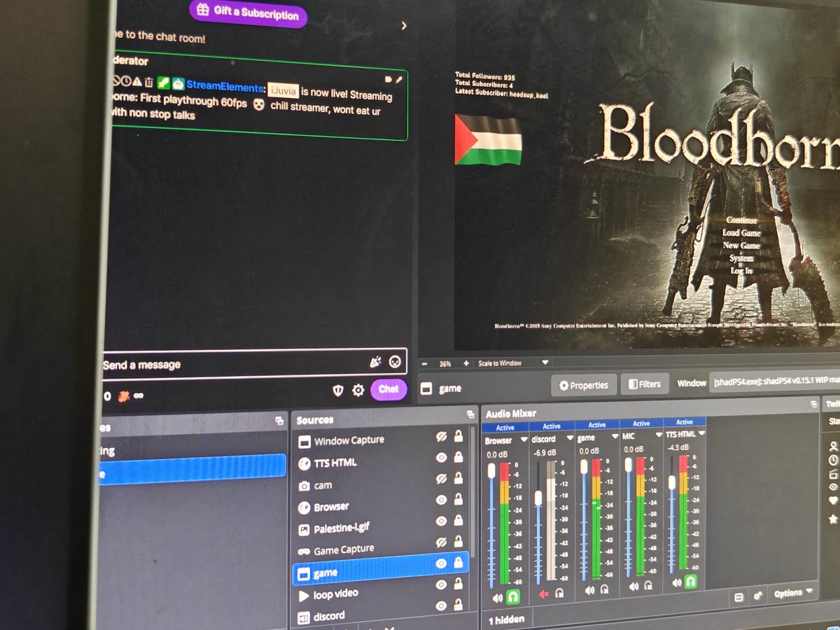The width and height of the screenshot is (840, 630).
Task: Open moderator shield icon in chat
Action: (337, 390)
